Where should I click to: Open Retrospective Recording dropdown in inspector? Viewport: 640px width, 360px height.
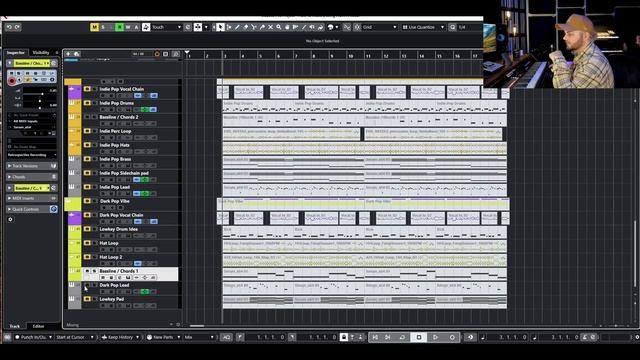(31, 155)
